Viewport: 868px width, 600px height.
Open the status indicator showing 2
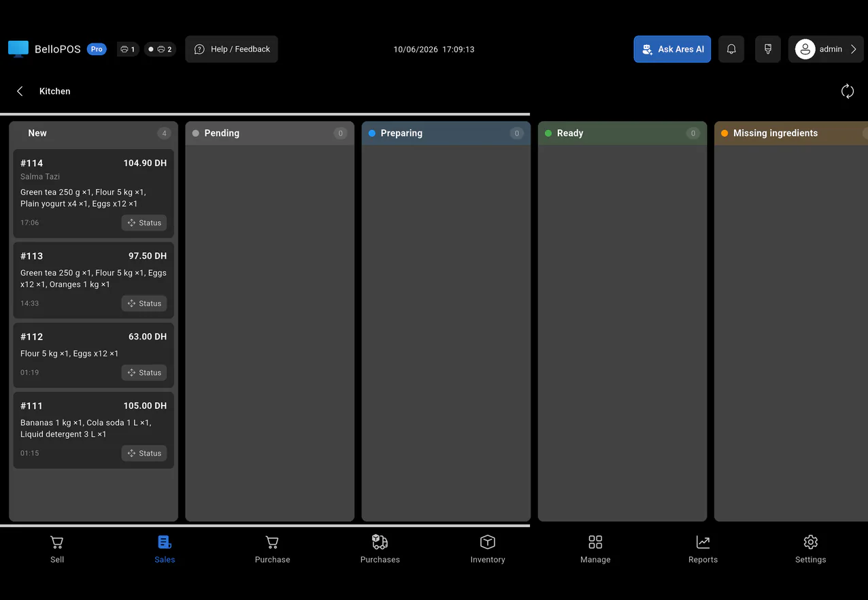click(160, 49)
